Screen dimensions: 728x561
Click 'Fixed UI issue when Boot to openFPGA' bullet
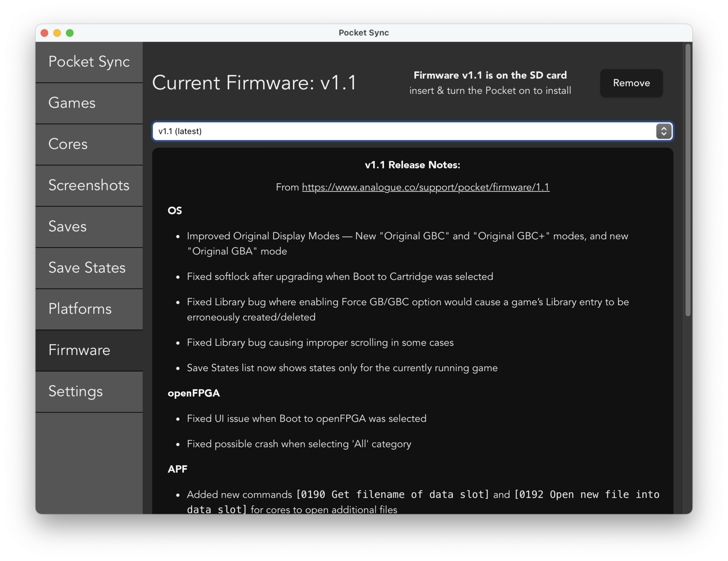coord(306,419)
